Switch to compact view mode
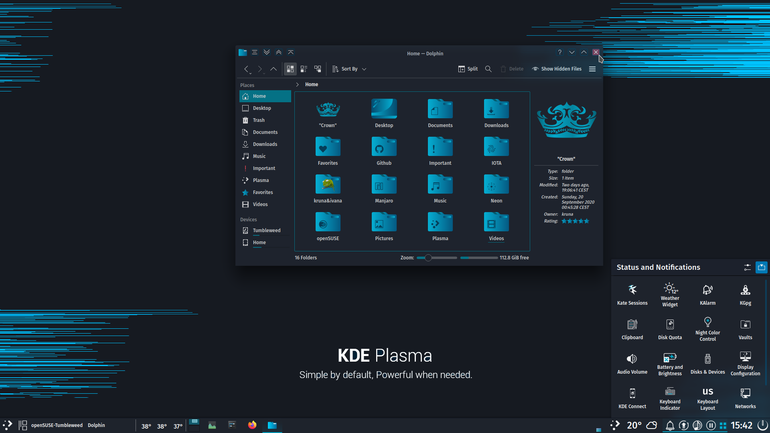 304,69
